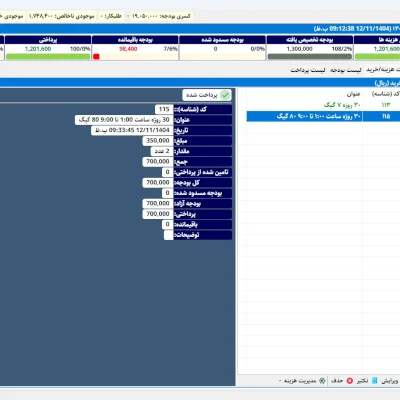
Task: Click the پرداخت شده status button
Action: (207, 95)
